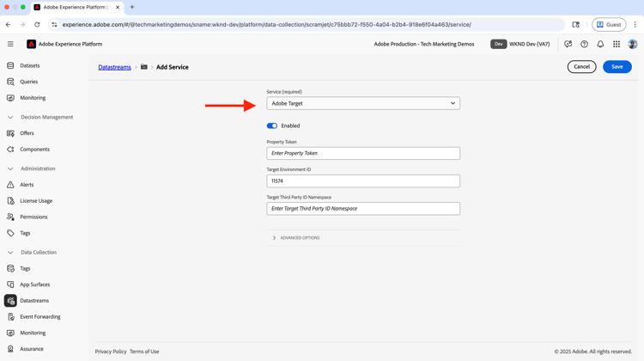Screen dimensions: 644x361
Task: Open Alerts under Administration
Action: pos(27,184)
